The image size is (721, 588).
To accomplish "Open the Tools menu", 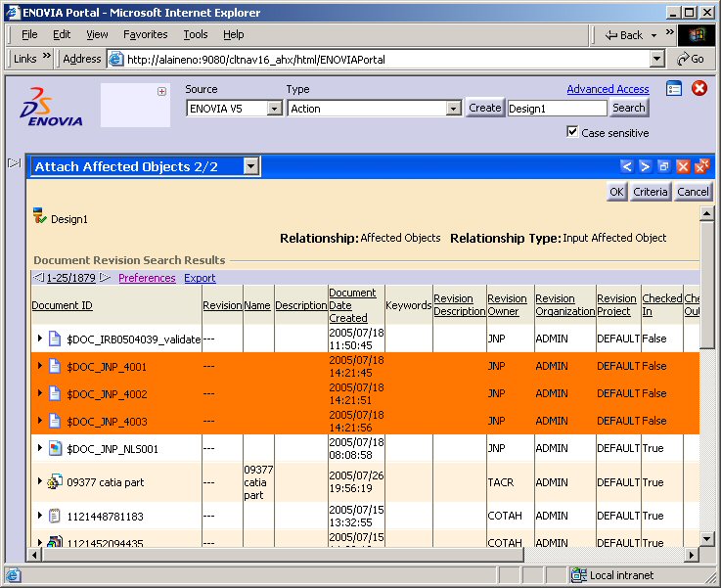I will (196, 34).
